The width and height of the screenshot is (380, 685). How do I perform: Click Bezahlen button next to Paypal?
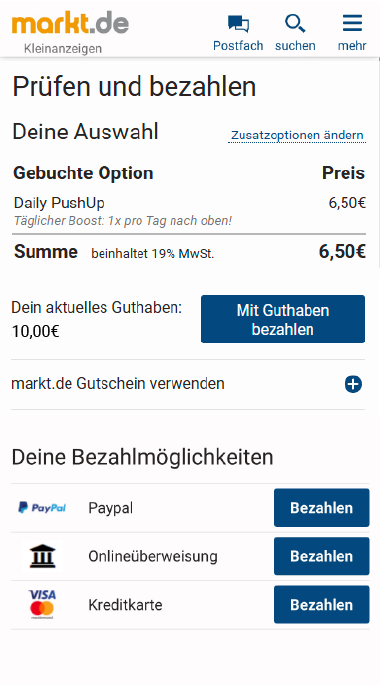(x=321, y=508)
